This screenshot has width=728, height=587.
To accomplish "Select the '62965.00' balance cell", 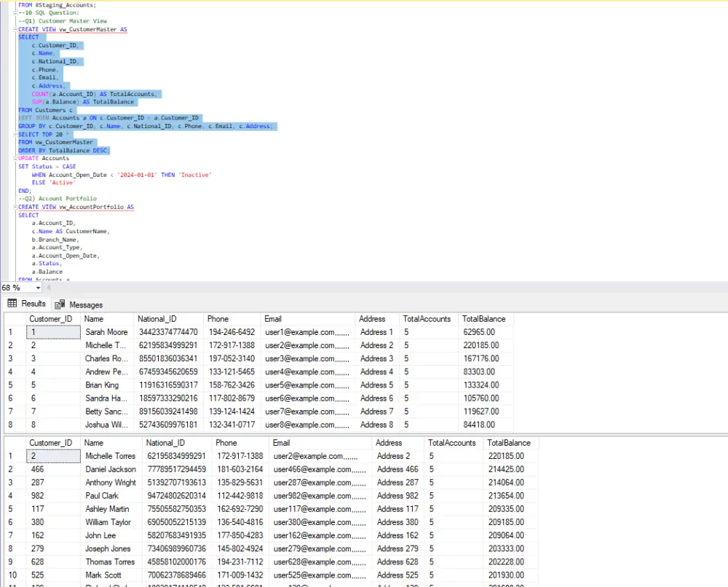I will pos(486,332).
